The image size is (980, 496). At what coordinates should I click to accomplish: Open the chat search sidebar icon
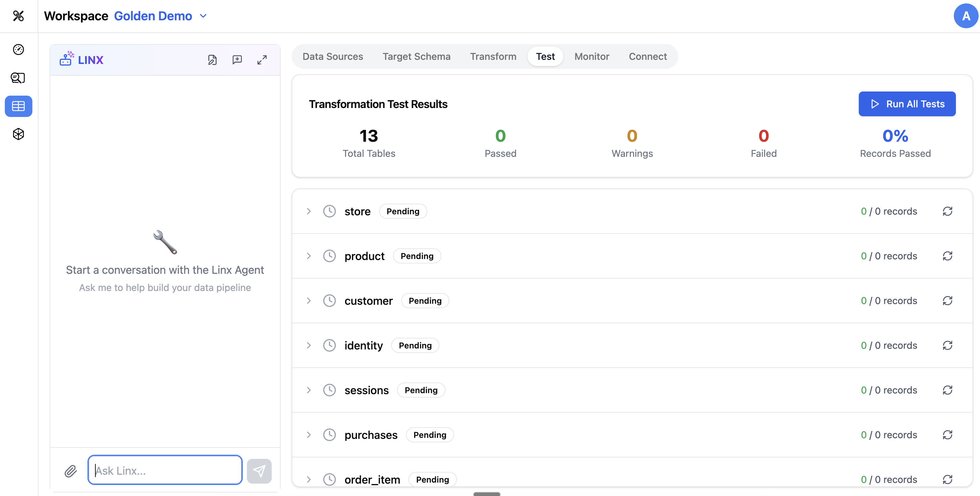18,78
